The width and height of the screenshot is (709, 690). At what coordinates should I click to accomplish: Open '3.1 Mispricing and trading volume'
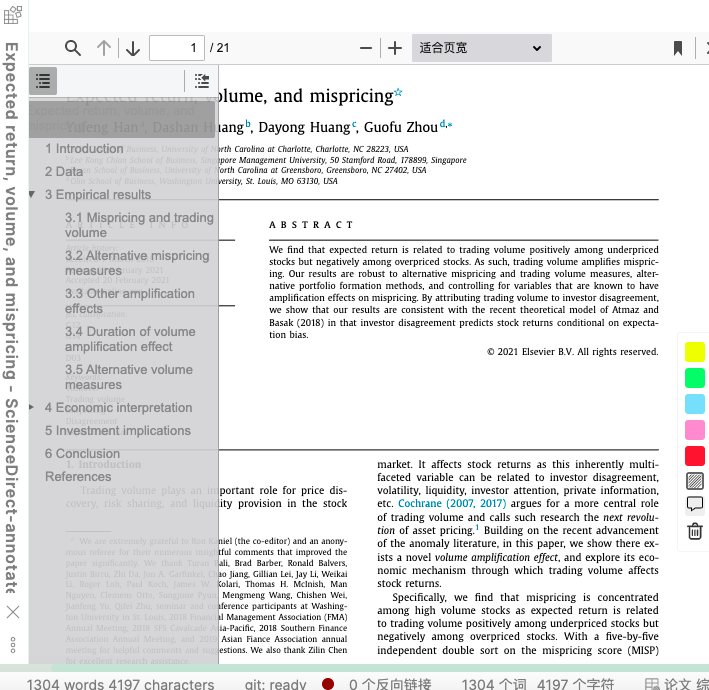click(x=139, y=225)
